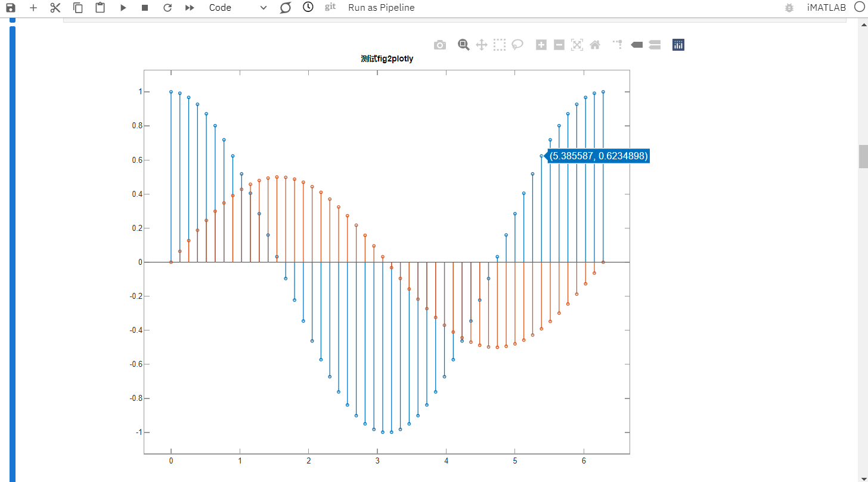Click the git toolbar button

[330, 7]
